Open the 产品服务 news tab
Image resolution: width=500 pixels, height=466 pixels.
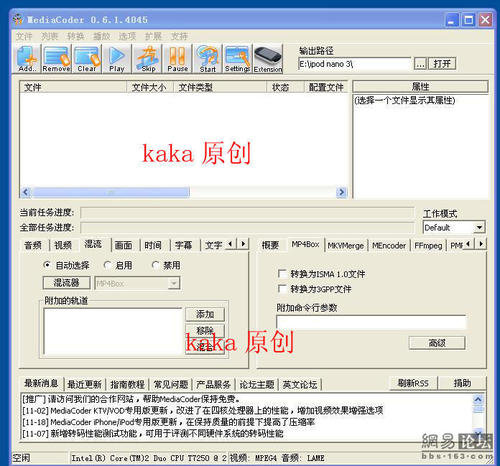[x=213, y=384]
